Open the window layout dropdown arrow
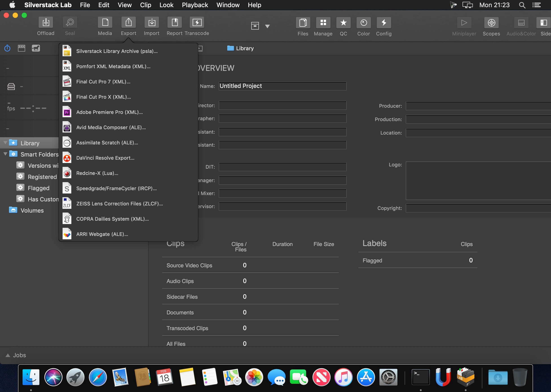This screenshot has width=551, height=392. pos(267,26)
